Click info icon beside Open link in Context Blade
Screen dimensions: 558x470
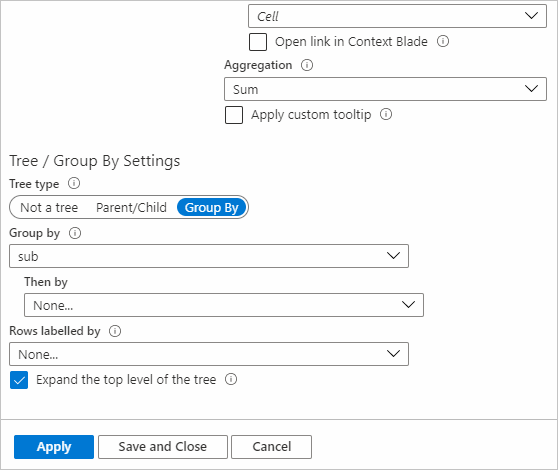pyautogui.click(x=443, y=41)
